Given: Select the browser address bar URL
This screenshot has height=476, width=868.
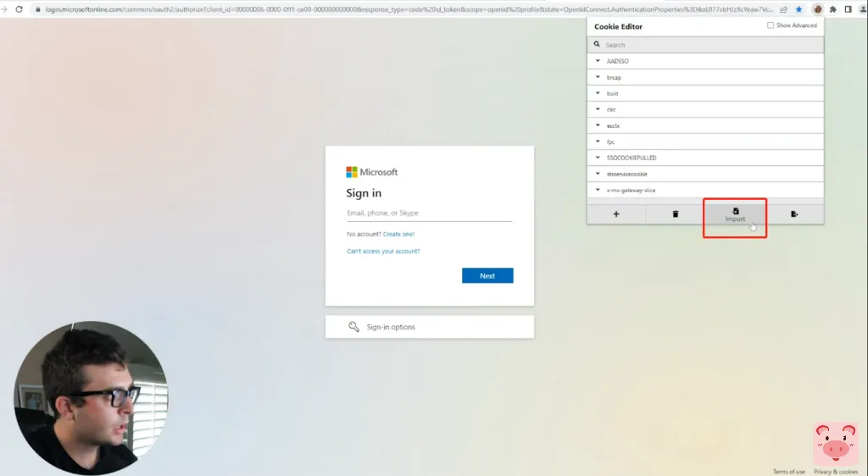Looking at the screenshot, I should coord(409,9).
